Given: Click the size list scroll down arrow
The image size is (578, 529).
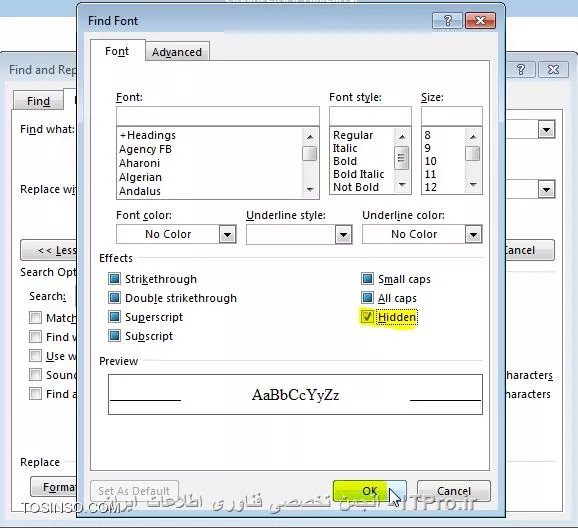Looking at the screenshot, I should (473, 185).
